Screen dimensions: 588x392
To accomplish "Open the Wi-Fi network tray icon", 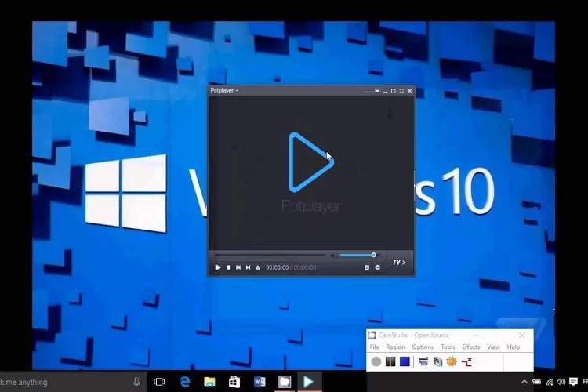I will point(550,382).
